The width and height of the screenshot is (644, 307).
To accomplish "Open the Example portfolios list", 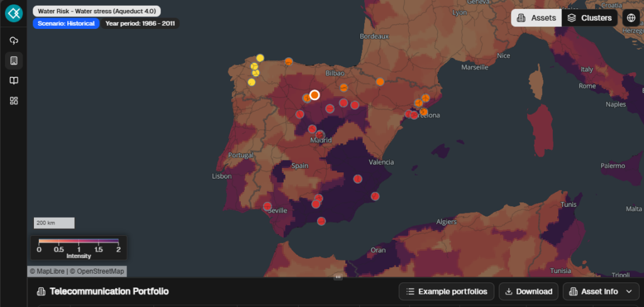I will tap(447, 291).
